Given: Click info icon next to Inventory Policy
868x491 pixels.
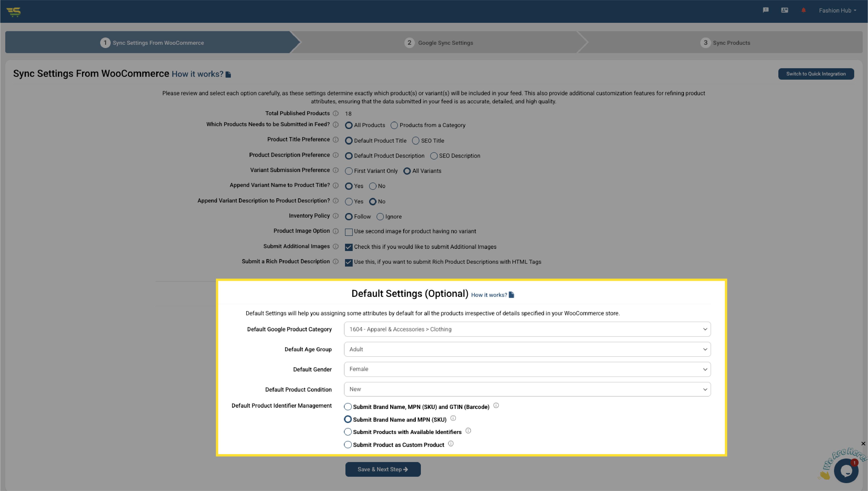Looking at the screenshot, I should tap(336, 216).
